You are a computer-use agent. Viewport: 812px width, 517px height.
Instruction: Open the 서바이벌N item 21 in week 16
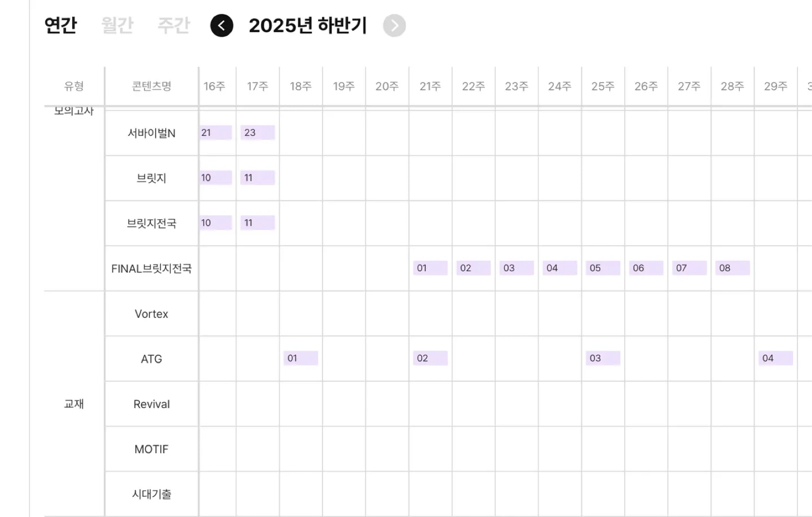click(x=215, y=132)
